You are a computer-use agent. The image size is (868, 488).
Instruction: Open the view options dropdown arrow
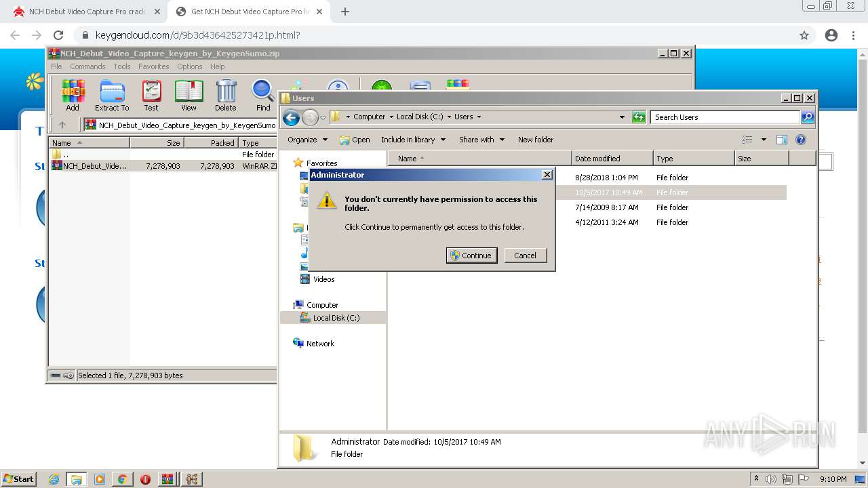tap(764, 140)
